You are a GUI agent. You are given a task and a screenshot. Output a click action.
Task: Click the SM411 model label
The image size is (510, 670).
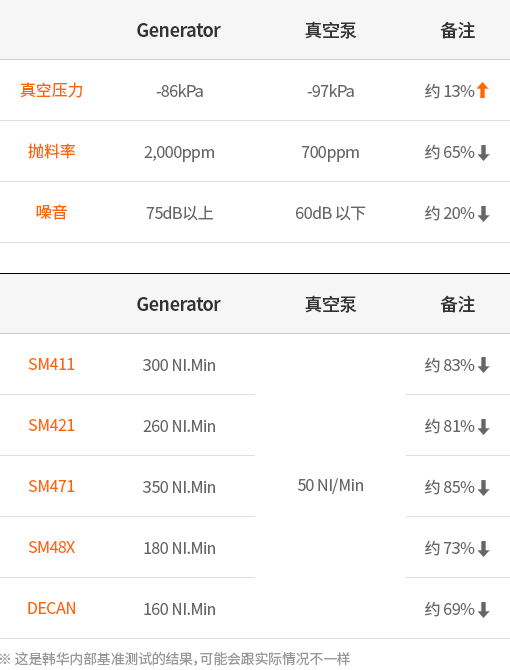(x=52, y=364)
